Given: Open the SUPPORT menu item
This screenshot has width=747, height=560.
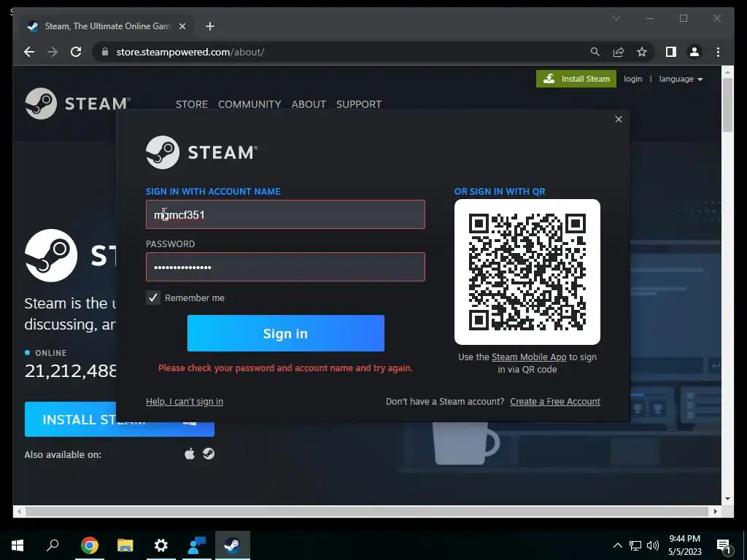Looking at the screenshot, I should [359, 104].
